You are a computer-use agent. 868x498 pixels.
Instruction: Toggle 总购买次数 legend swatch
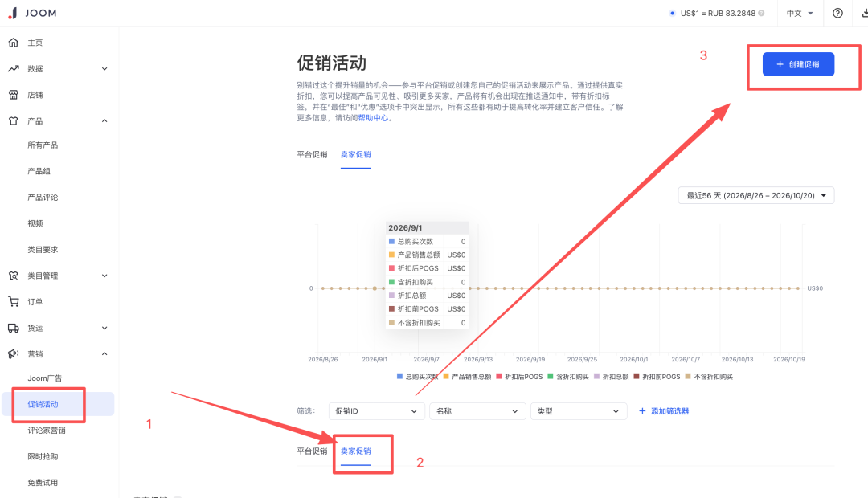(x=399, y=376)
